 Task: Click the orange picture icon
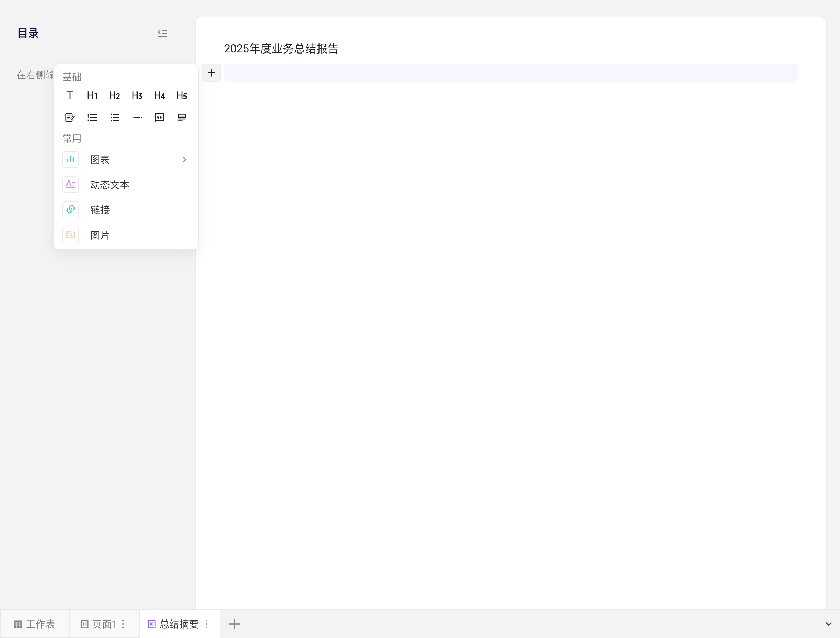(71, 235)
